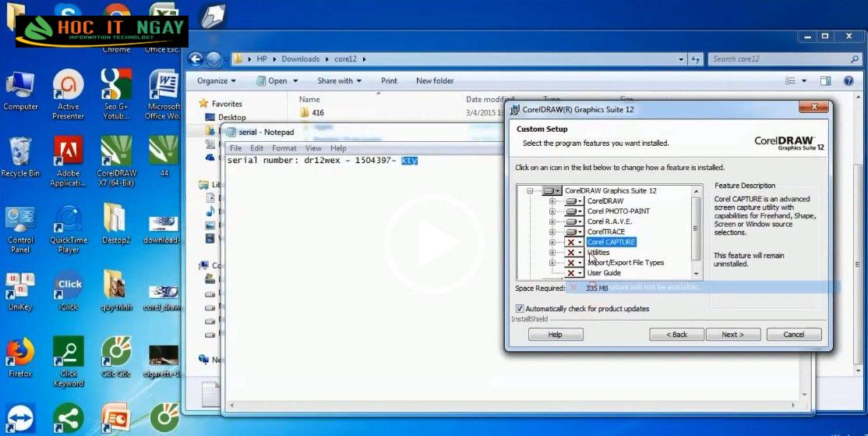
Task: Click the feature list scrollbar thumb
Action: 697,228
